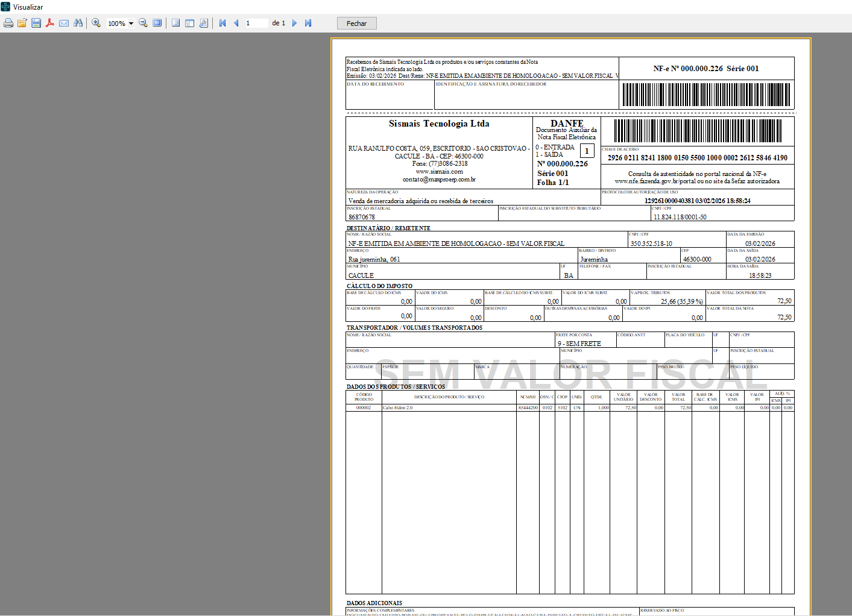Toggle the report outline panel icon
Image resolution: width=852 pixels, height=616 pixels.
point(175,24)
